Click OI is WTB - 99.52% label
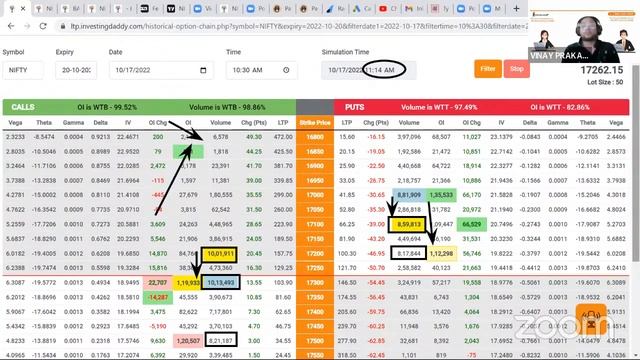This screenshot has height=360, width=640. click(107, 107)
